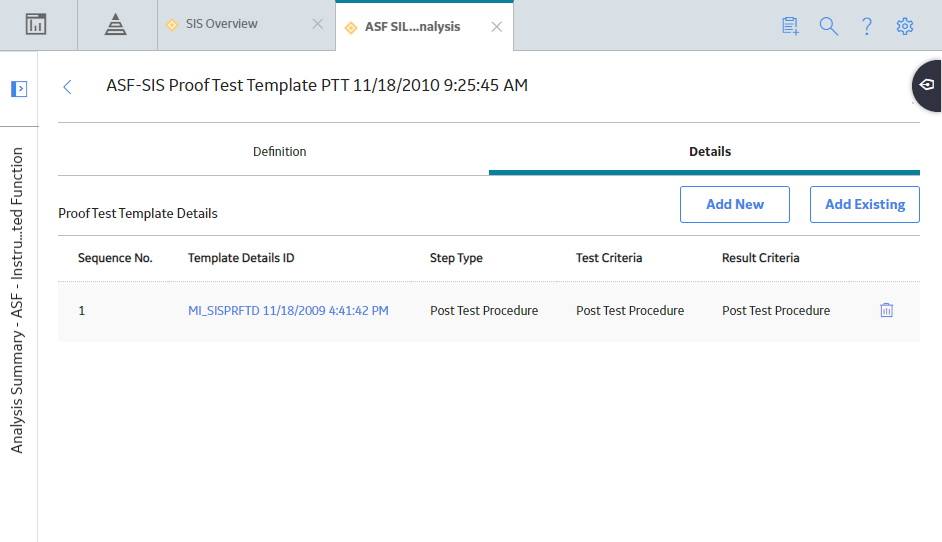Switch to the SIS Overview tab
The height and width of the screenshot is (542, 942).
coord(221,24)
